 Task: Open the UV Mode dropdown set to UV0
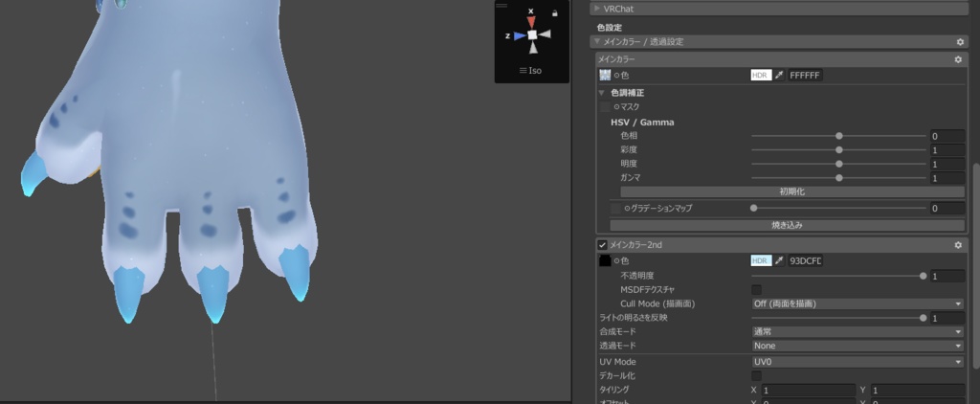857,362
